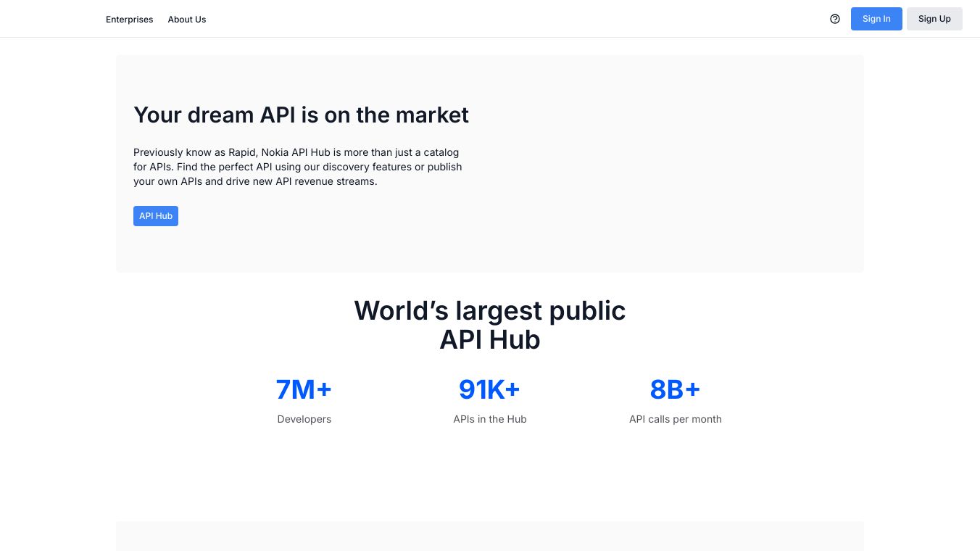This screenshot has width=980, height=551.
Task: Click the 'Your dream API is on the market' heading
Action: [301, 115]
